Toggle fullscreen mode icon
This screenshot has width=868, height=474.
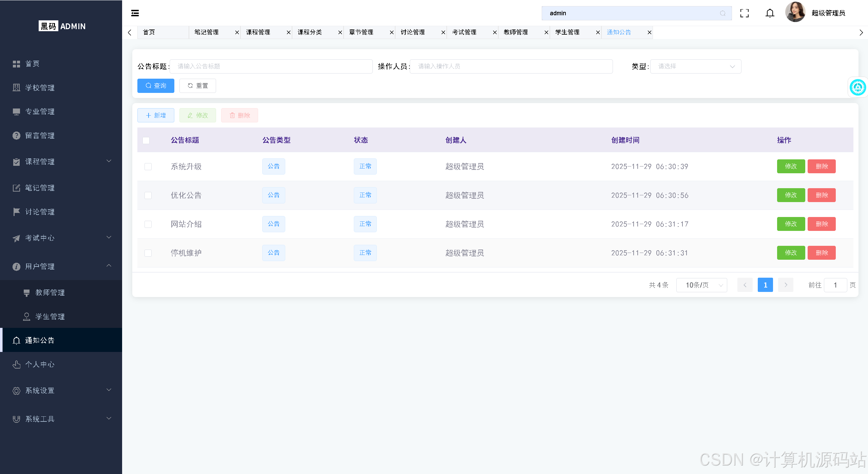[x=745, y=13]
